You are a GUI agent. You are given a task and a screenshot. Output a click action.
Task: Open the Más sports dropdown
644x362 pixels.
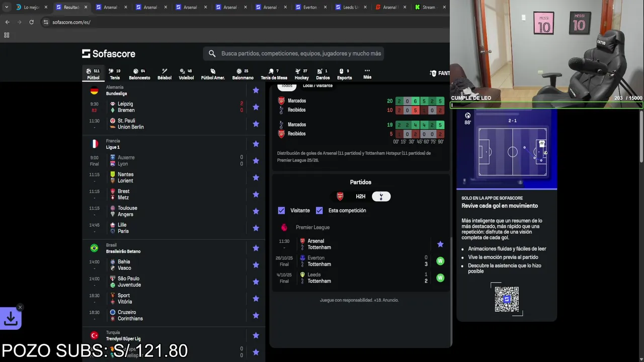pyautogui.click(x=367, y=74)
